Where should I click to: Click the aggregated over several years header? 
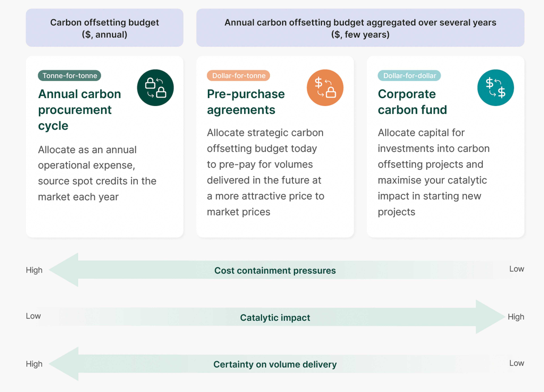point(360,28)
